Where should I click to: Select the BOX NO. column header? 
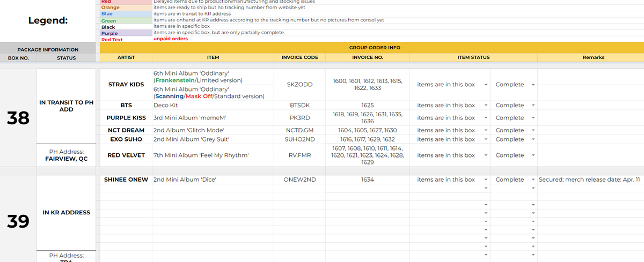(18, 58)
